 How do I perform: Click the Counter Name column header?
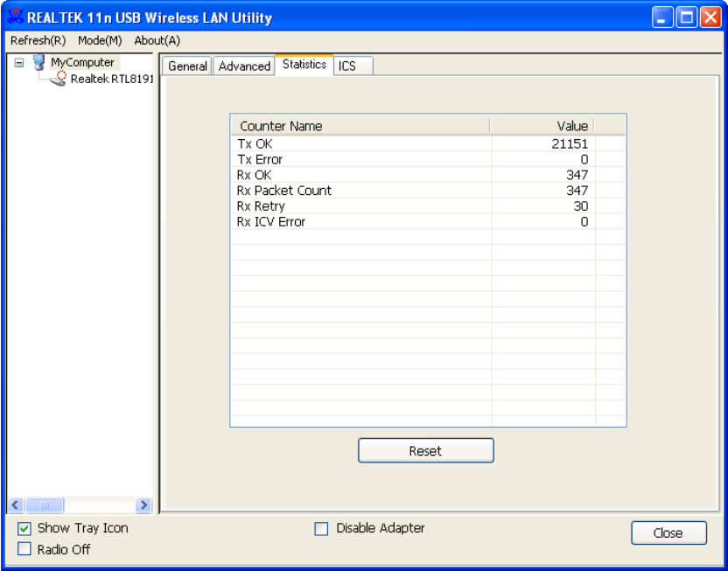pos(360,126)
